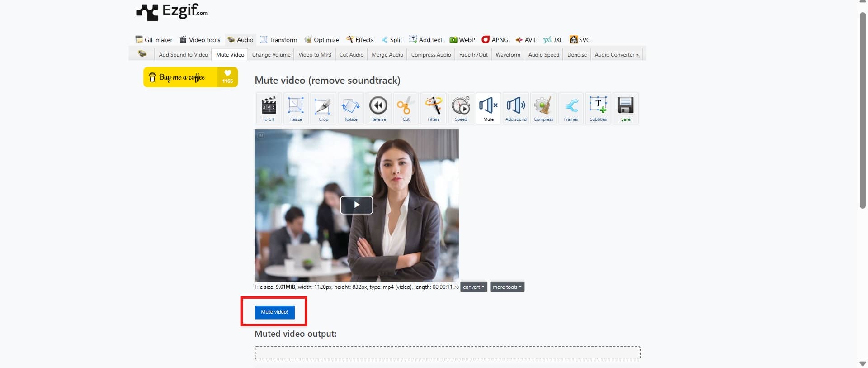Open the Subtitles tool
Viewport: 868px width, 368px height.
[x=598, y=109]
